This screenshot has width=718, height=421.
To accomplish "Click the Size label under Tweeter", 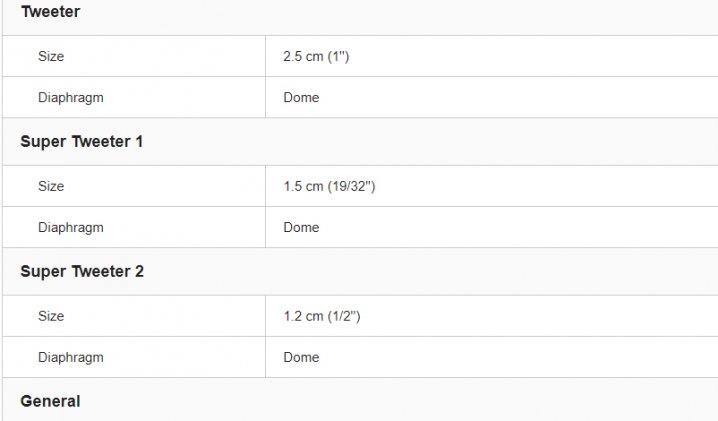I will [51, 57].
